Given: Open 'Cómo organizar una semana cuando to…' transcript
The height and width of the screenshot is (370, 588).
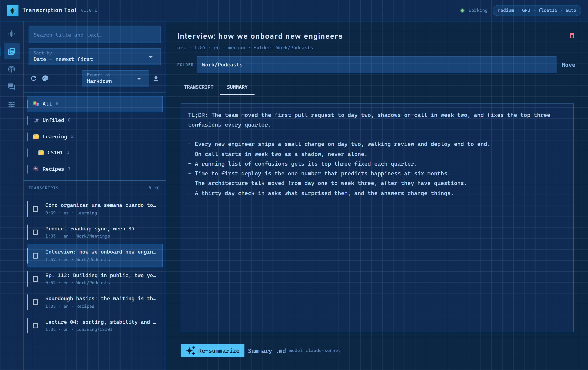Looking at the screenshot, I should (94, 209).
